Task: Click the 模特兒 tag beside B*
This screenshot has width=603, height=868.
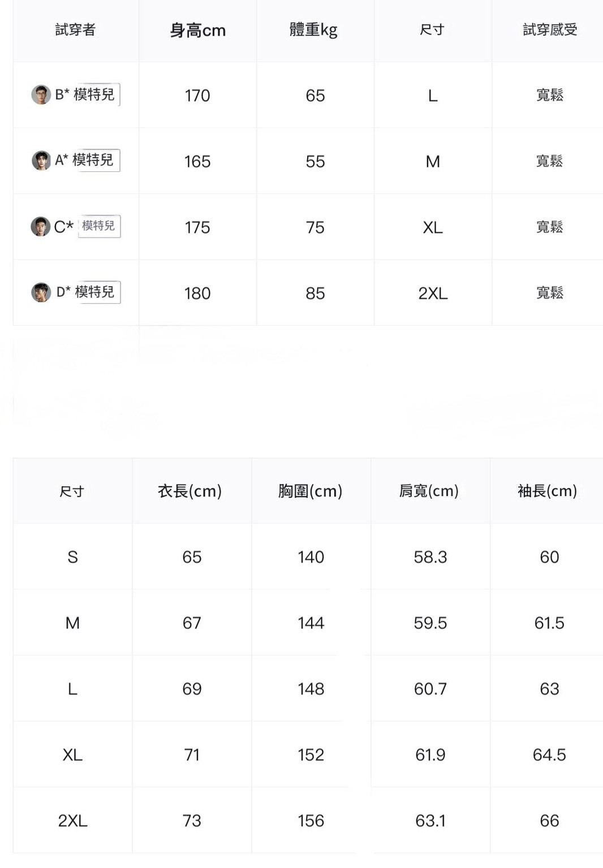Action: (x=95, y=94)
